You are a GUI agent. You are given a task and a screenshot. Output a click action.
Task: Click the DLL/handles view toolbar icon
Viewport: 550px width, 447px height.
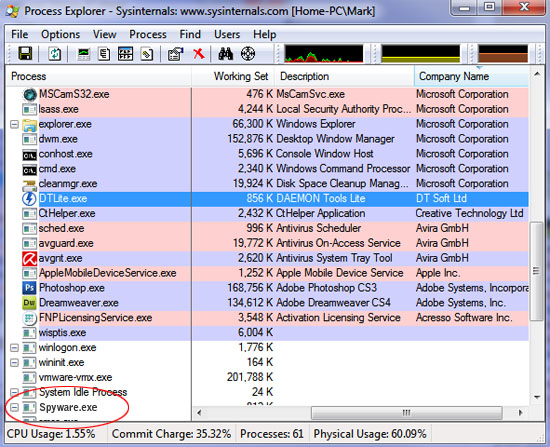(x=147, y=54)
